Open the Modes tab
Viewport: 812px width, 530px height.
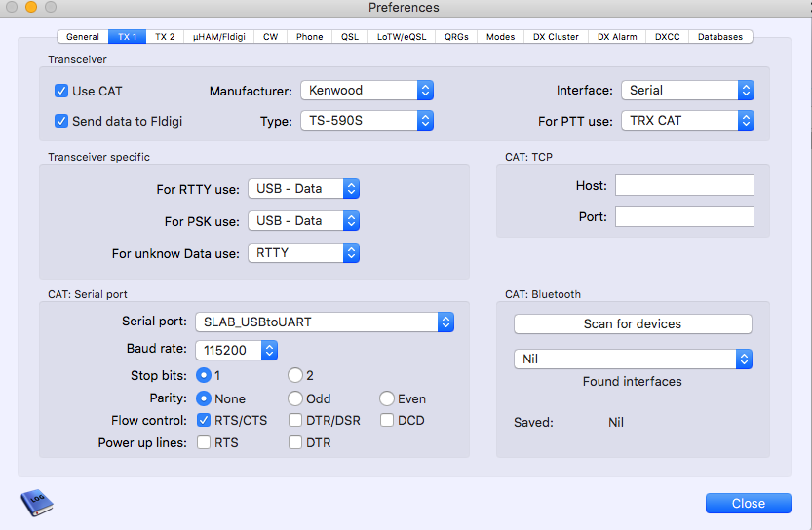click(501, 37)
